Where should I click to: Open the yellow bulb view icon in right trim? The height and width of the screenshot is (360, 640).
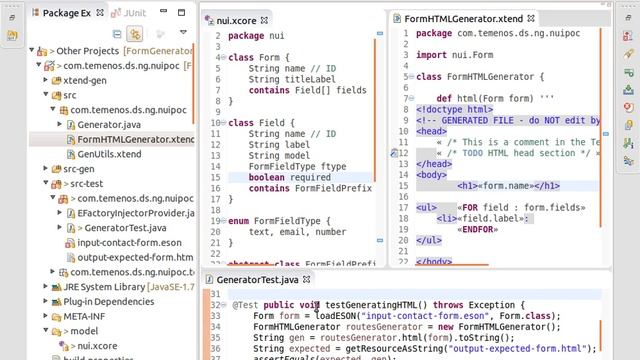[628, 125]
